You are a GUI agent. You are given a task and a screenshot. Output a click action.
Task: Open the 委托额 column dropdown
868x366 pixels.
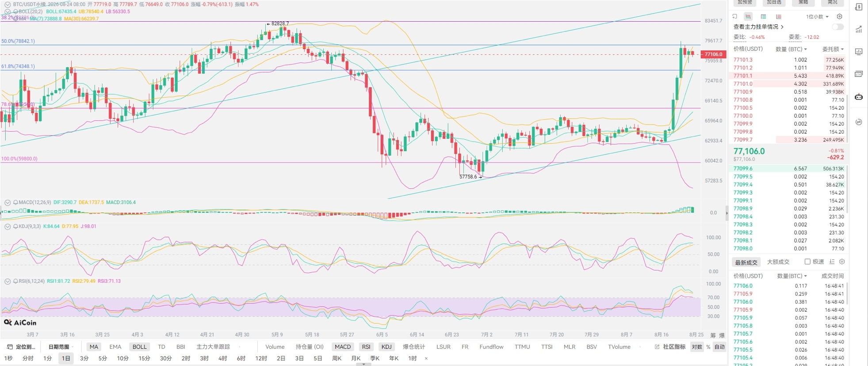[833, 49]
